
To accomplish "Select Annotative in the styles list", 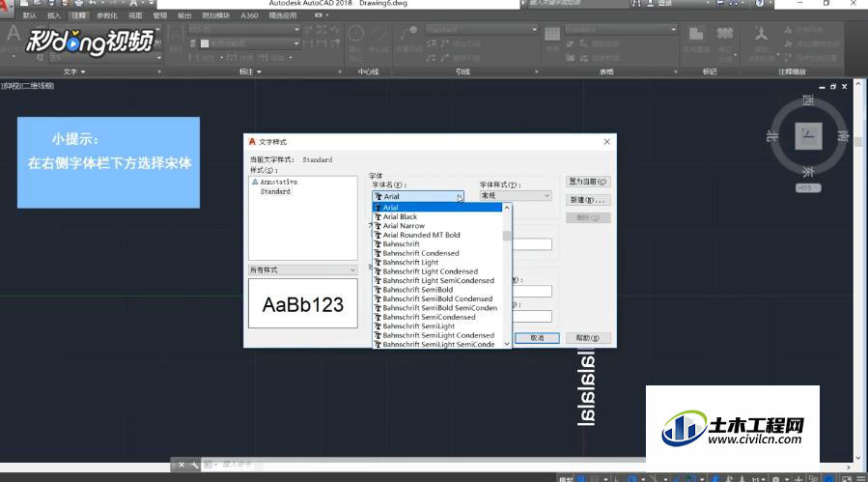I will tap(278, 182).
